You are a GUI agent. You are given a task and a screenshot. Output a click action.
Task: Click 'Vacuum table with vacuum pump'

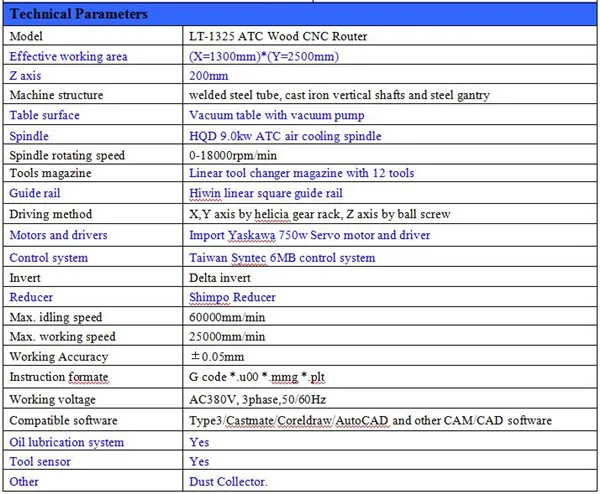pyautogui.click(x=277, y=115)
